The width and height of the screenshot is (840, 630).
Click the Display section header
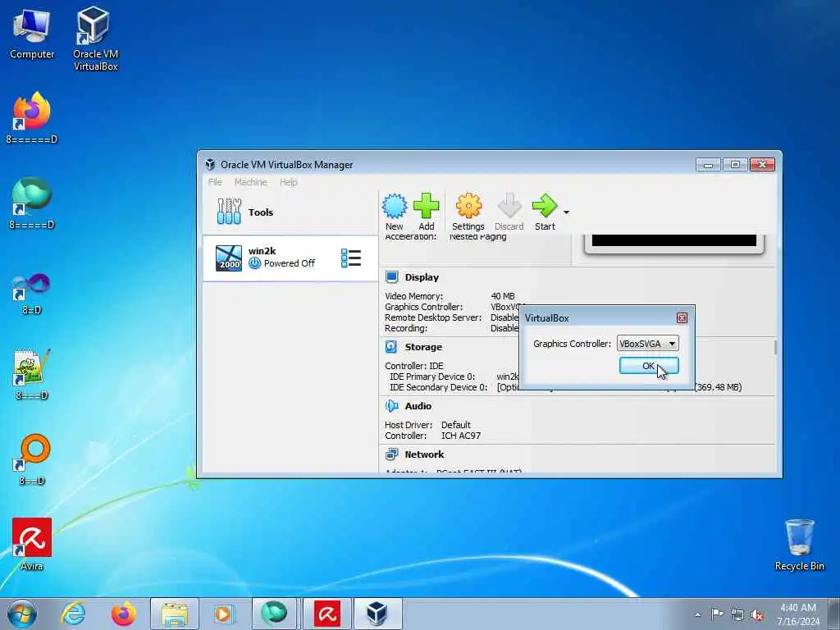(x=422, y=277)
